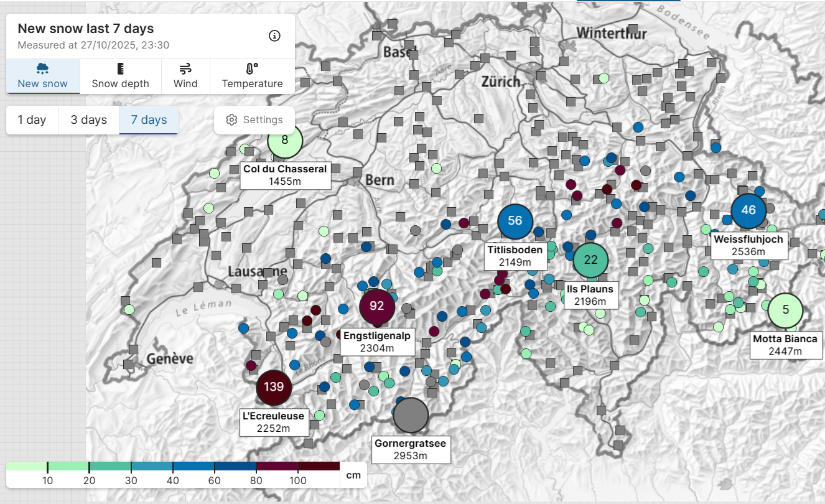The image size is (825, 504).
Task: Click the Col du Chasseral marker showing 8
Action: point(285,140)
